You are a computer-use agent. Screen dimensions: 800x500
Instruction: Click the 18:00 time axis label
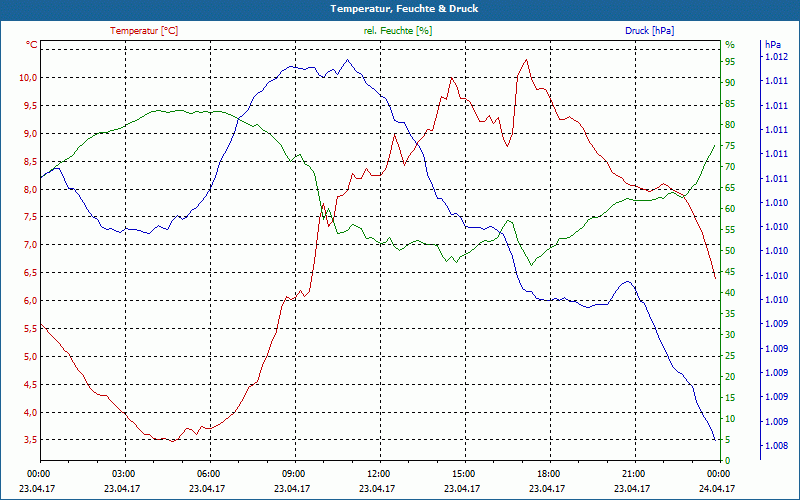point(547,473)
